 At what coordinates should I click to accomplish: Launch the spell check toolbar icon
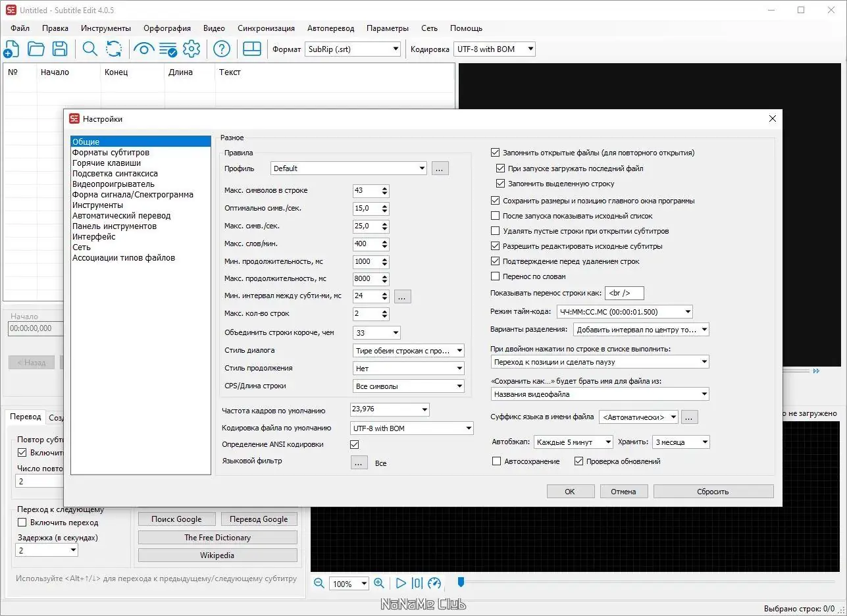[x=168, y=49]
